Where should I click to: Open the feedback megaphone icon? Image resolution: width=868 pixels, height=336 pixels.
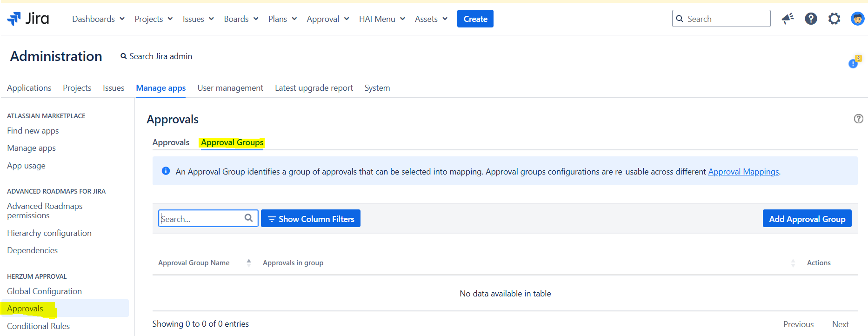pyautogui.click(x=788, y=19)
